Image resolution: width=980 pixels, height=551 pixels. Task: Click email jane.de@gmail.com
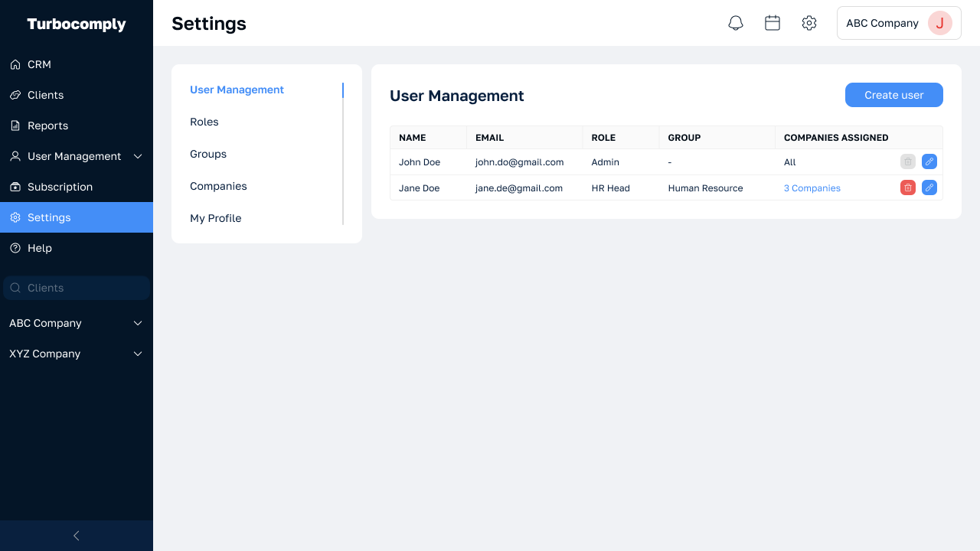pos(519,188)
